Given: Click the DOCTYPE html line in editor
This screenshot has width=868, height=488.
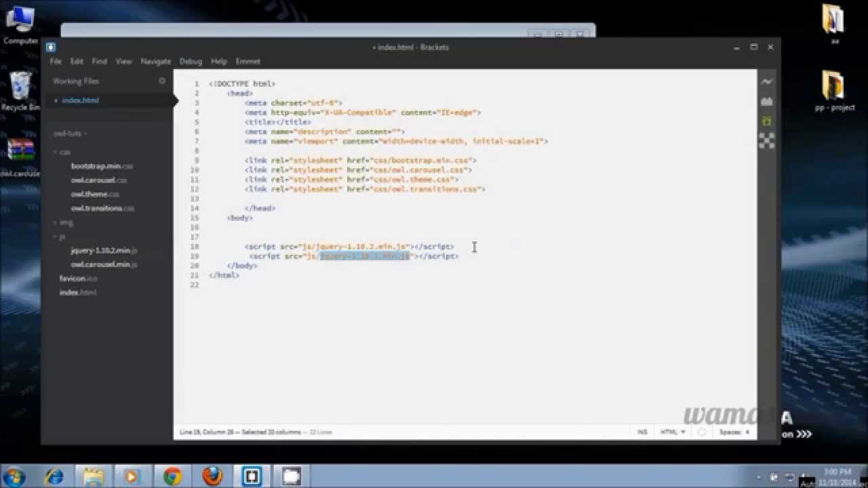Looking at the screenshot, I should click(x=242, y=84).
